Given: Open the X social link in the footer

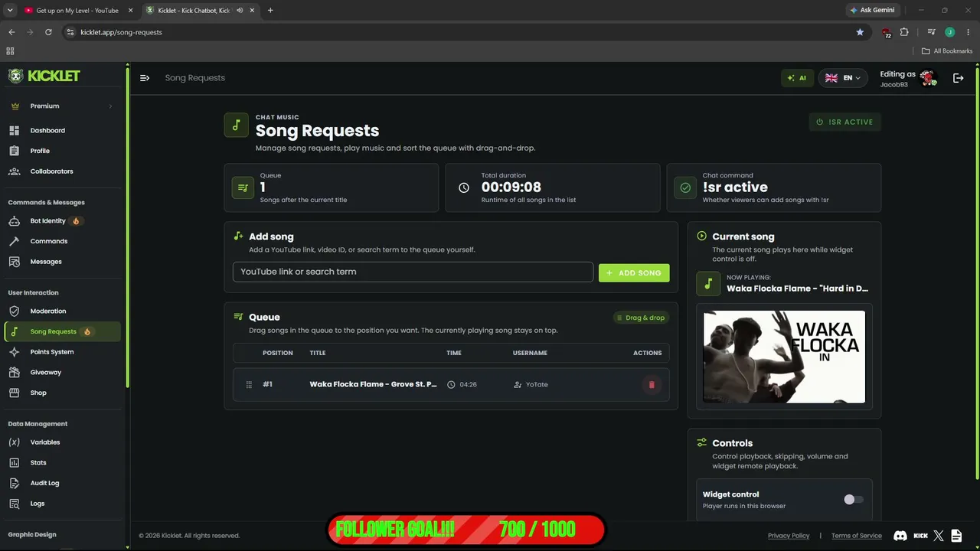Looking at the screenshot, I should (939, 536).
